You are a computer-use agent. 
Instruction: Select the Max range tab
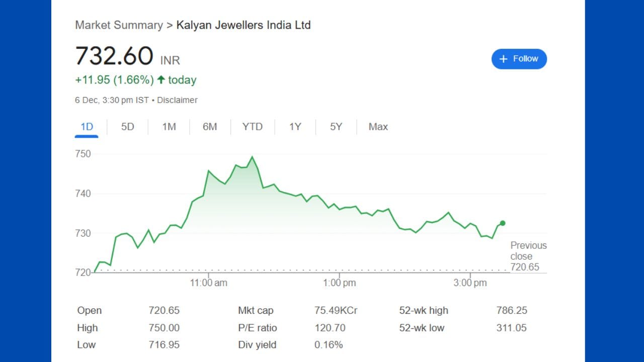click(x=378, y=127)
